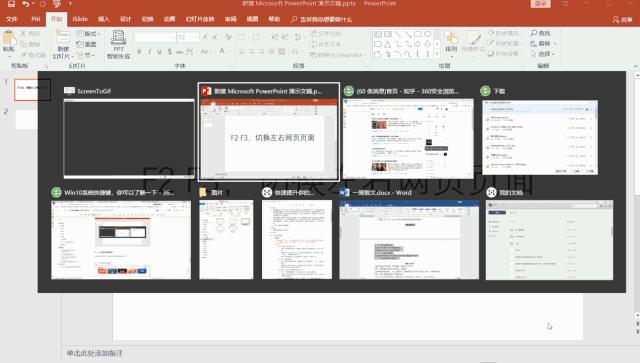Collapse the ribbon using the chevron
The height and width of the screenshot is (363, 640).
pos(636,66)
